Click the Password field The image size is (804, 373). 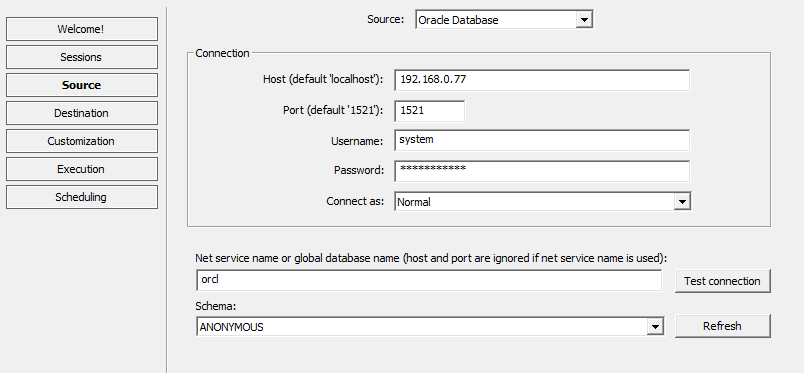542,171
